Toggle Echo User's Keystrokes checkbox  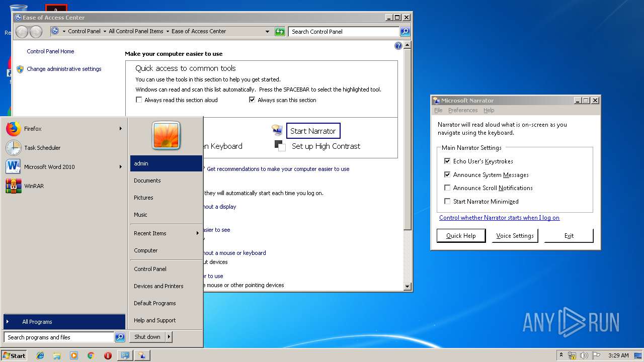[x=447, y=161]
